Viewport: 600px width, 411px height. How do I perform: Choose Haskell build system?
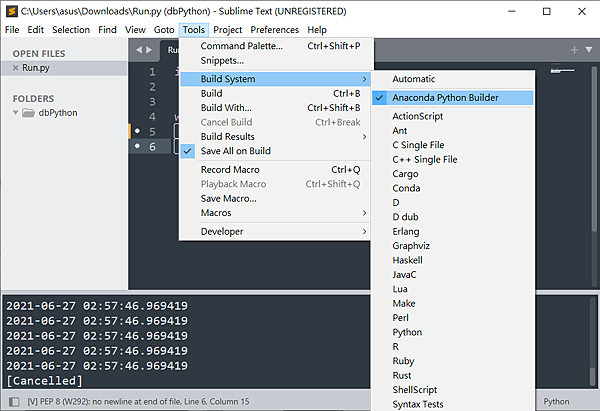pyautogui.click(x=453, y=260)
